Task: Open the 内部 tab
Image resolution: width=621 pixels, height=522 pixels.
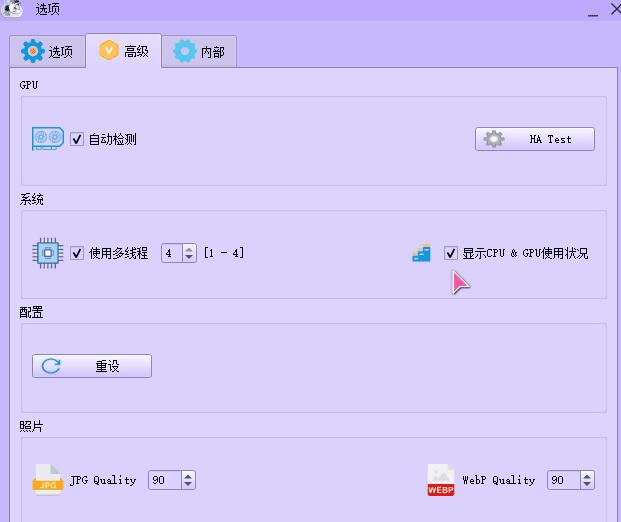Action: (x=199, y=51)
